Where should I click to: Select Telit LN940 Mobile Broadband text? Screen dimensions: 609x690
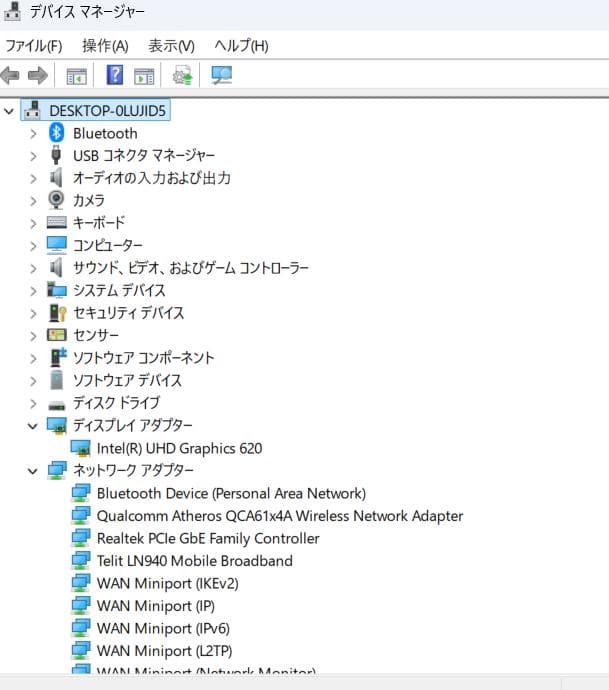[x=194, y=561]
